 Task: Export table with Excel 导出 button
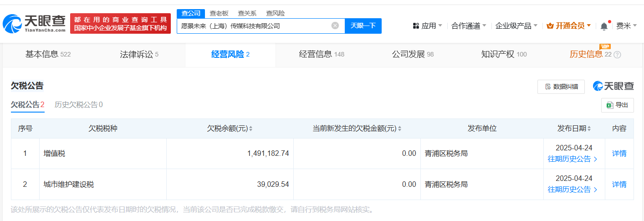[x=617, y=105]
